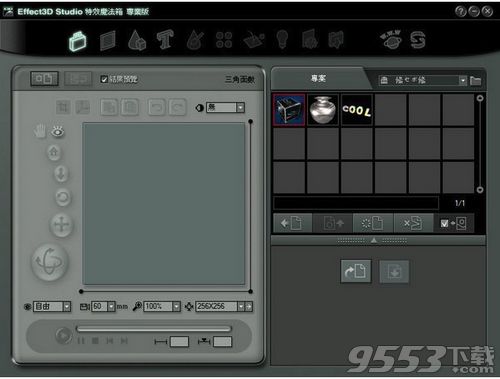Open the 3D shapes cone-and-cube icon
The height and width of the screenshot is (379, 500).
tap(137, 40)
